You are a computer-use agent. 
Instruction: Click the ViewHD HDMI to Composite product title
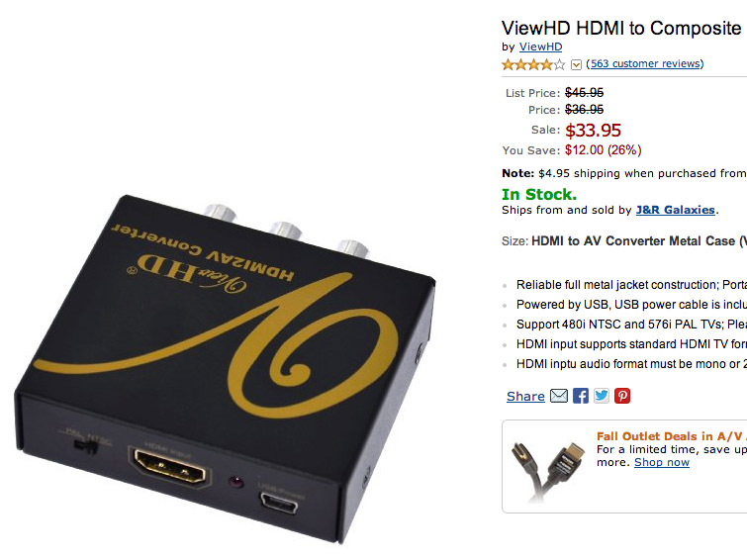coord(621,28)
